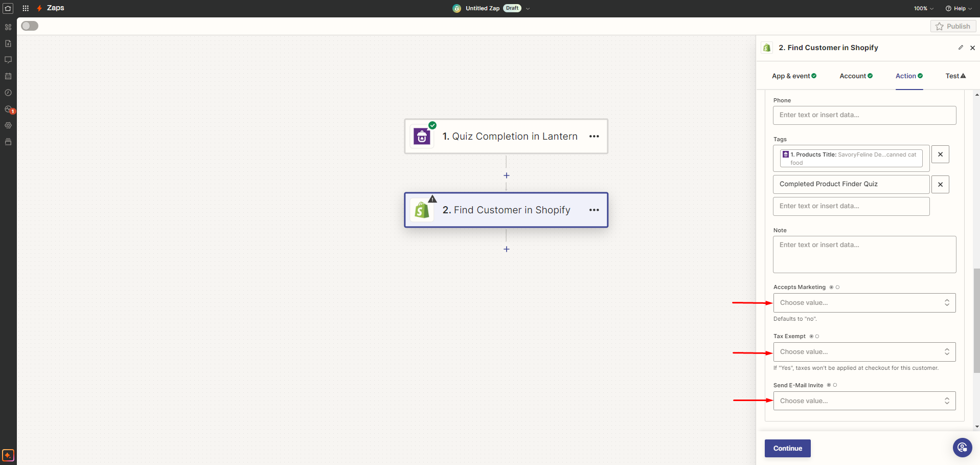This screenshot has height=465, width=980.
Task: Open the 100% zoom level dropdown
Action: click(x=924, y=8)
